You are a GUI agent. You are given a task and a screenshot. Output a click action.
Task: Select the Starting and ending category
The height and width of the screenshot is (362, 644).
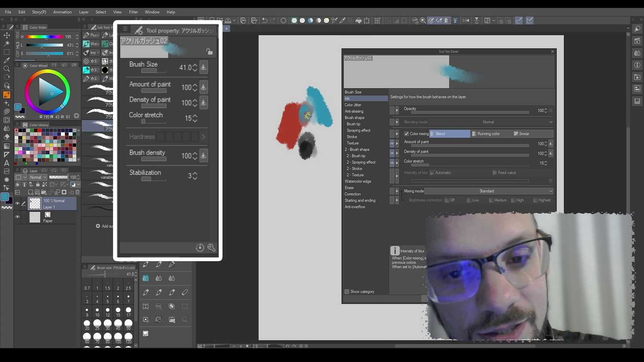(x=360, y=201)
